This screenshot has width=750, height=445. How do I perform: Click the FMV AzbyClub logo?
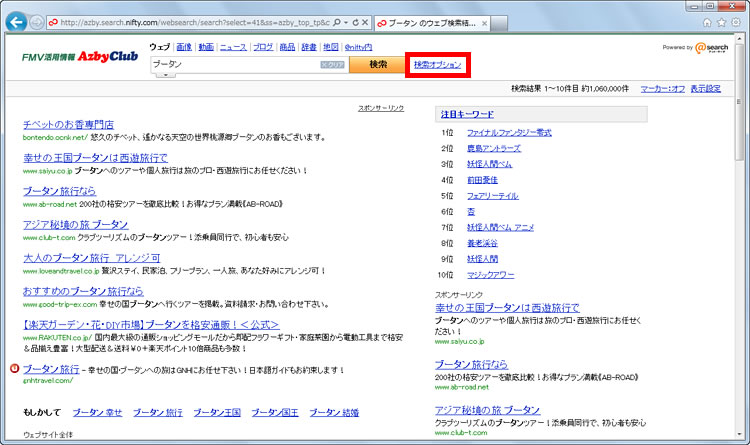point(80,56)
